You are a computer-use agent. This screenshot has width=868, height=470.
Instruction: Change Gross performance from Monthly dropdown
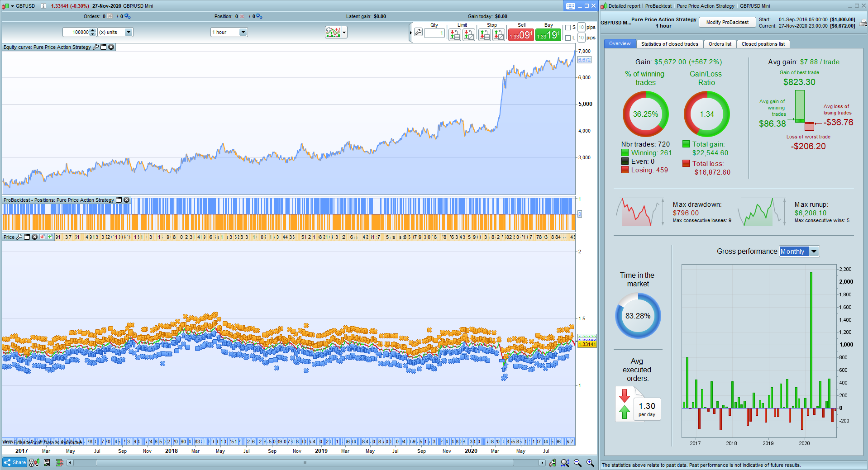coord(813,251)
